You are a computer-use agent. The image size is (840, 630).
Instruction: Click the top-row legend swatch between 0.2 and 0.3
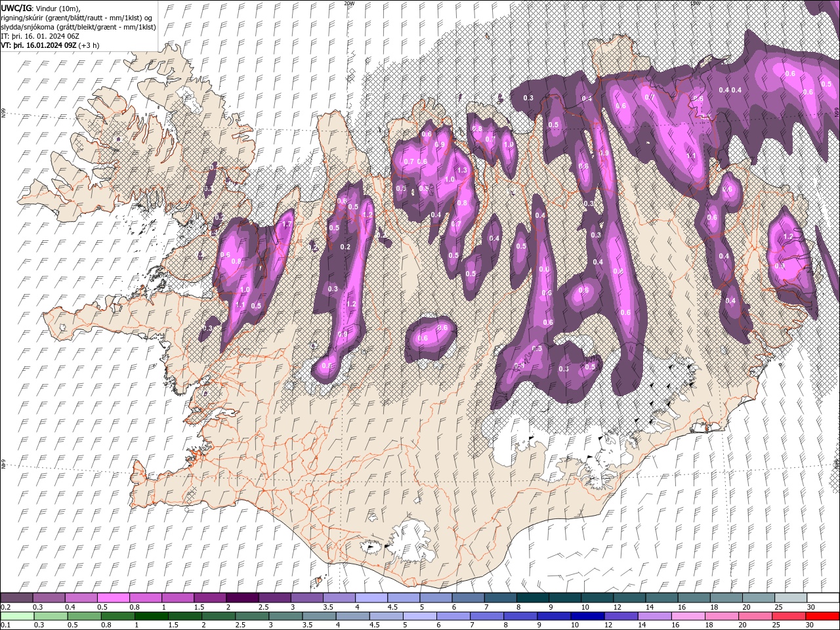click(16, 598)
